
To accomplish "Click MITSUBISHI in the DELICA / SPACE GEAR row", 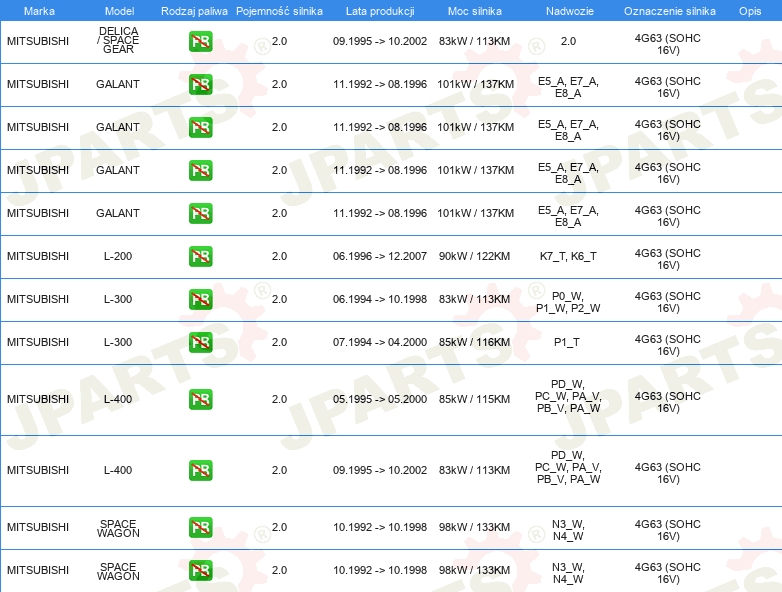I will click(38, 41).
